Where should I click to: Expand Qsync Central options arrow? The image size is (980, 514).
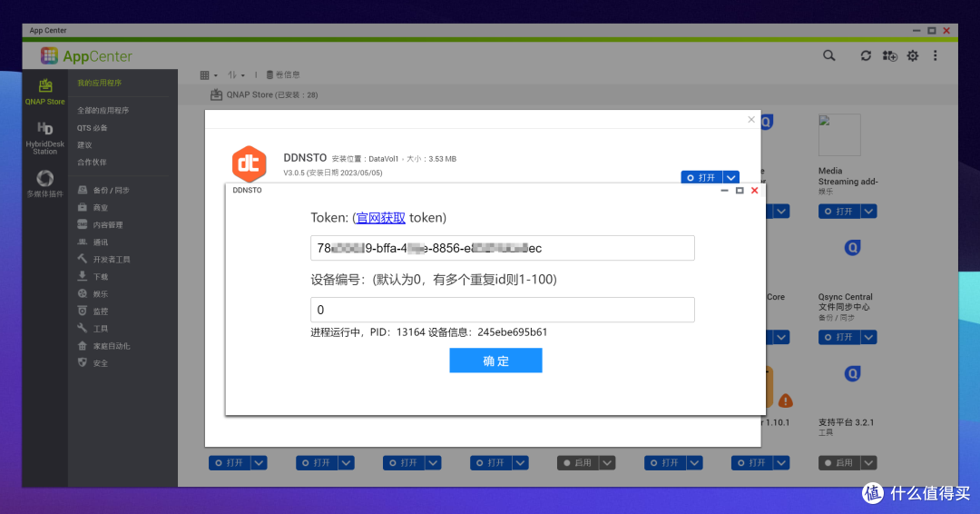(x=868, y=337)
